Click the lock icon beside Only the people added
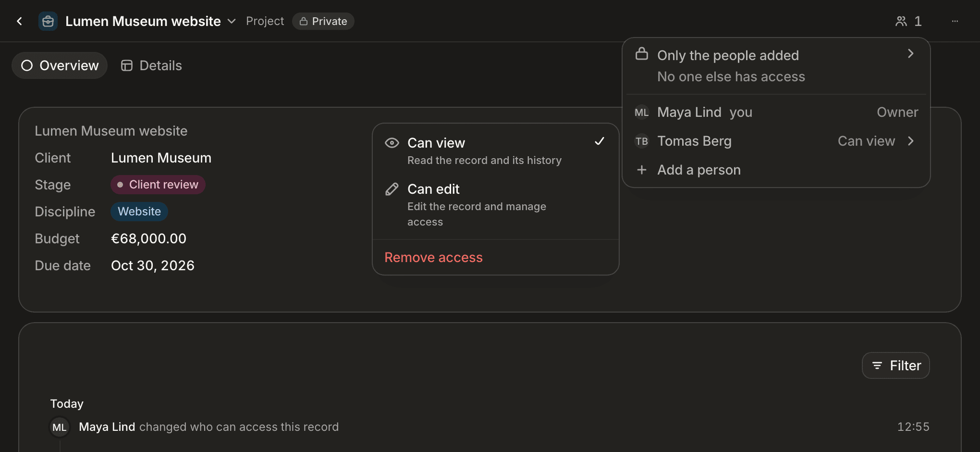 642,54
